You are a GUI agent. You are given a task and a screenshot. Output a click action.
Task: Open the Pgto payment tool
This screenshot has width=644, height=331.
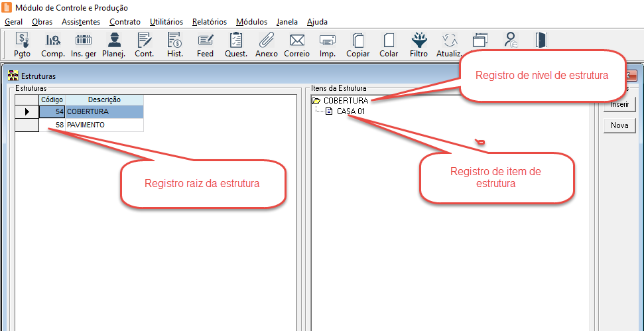22,44
